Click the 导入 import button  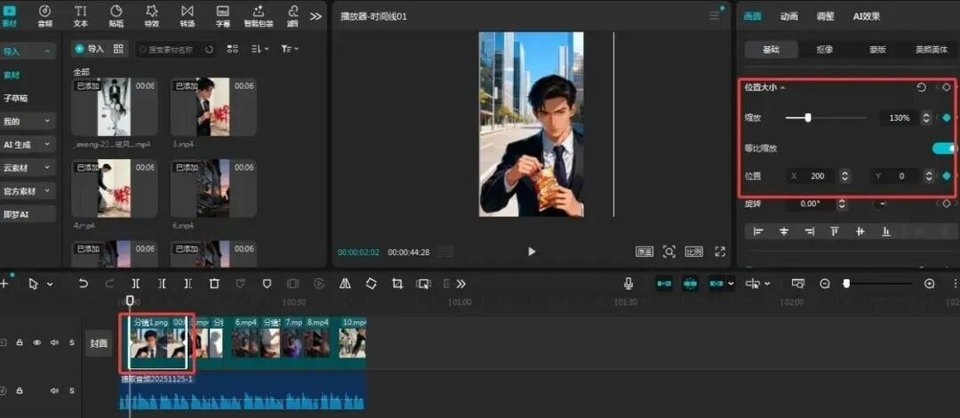[x=89, y=48]
